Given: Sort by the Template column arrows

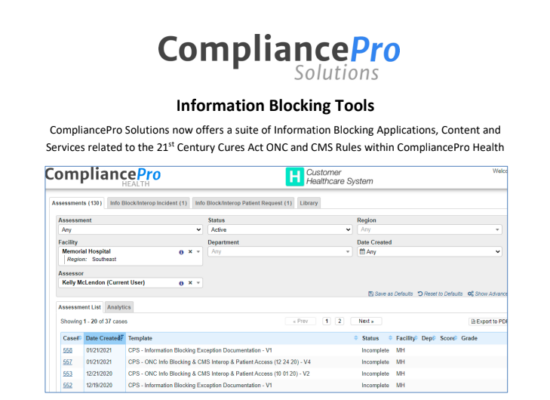Looking at the screenshot, I should [x=356, y=338].
